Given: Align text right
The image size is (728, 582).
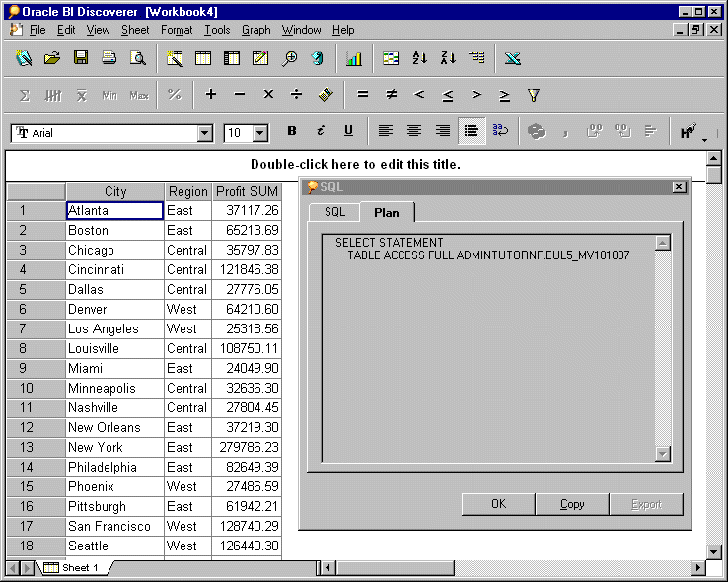Looking at the screenshot, I should point(443,131).
